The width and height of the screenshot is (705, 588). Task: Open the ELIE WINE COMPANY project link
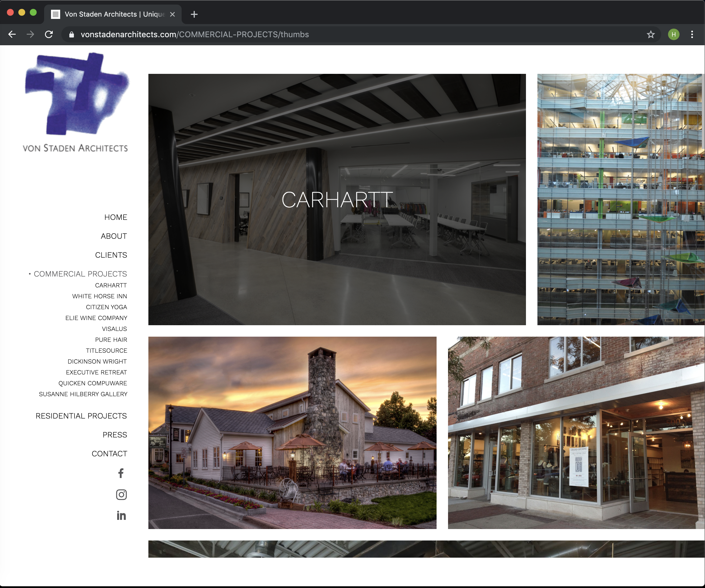click(96, 318)
